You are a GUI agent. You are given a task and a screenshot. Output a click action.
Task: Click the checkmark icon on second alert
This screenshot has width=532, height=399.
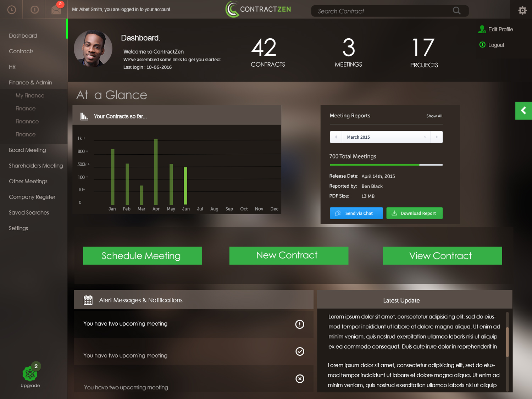(x=300, y=351)
